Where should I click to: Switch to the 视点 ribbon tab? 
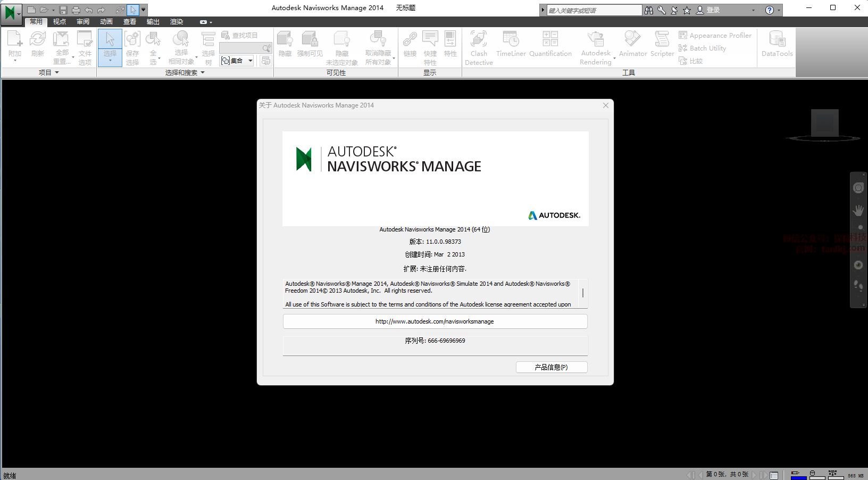pyautogui.click(x=60, y=22)
